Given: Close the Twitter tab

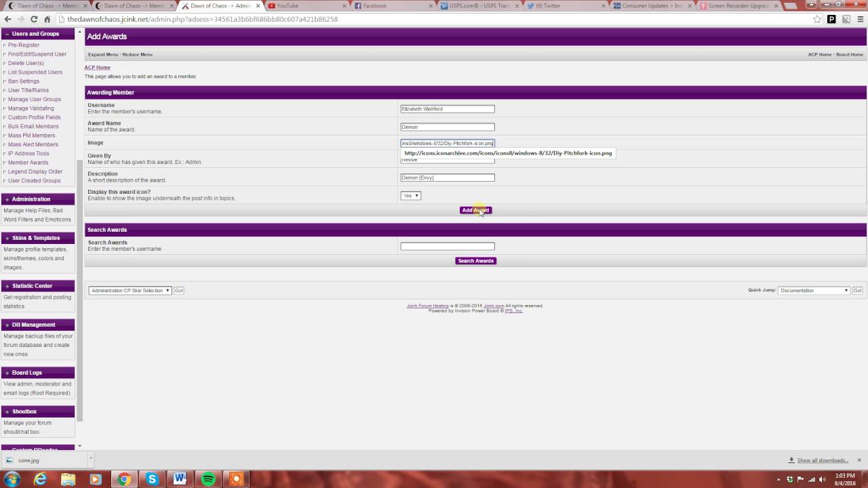Looking at the screenshot, I should (604, 5).
